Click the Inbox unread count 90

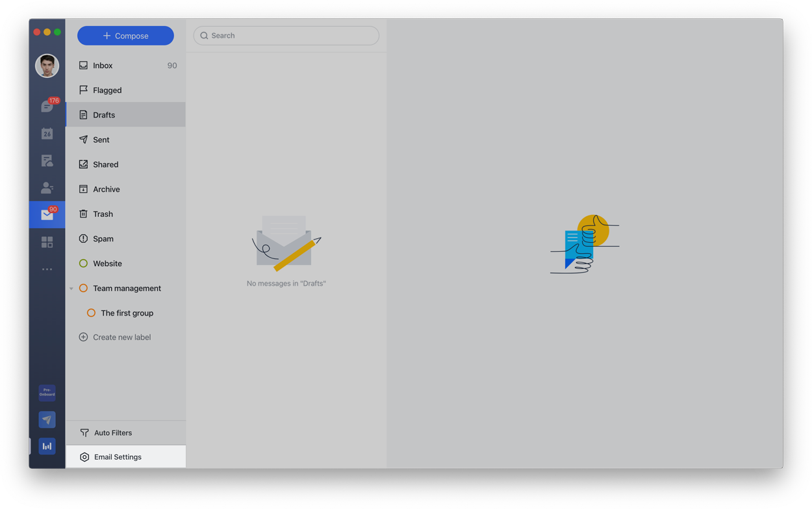coord(172,66)
